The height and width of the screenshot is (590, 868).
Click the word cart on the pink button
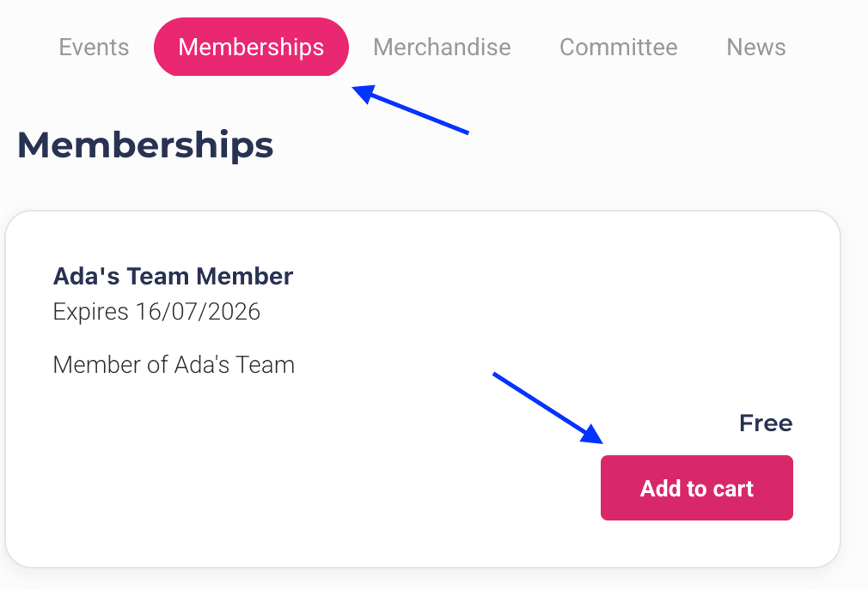(x=733, y=489)
